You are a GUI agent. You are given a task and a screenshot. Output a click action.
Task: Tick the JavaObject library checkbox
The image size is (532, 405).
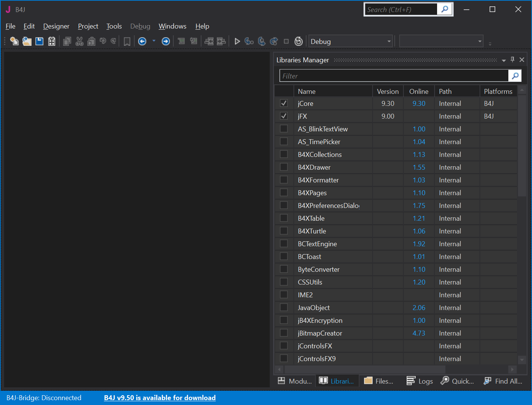[x=284, y=307]
